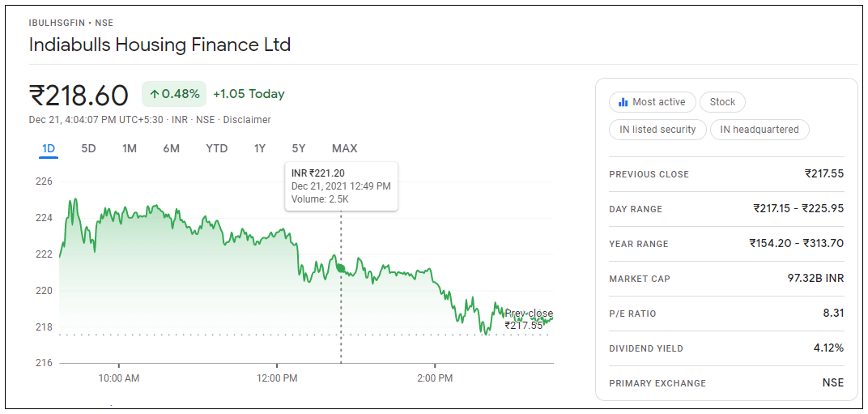
Task: Open the 6M chart range
Action: pos(171,148)
